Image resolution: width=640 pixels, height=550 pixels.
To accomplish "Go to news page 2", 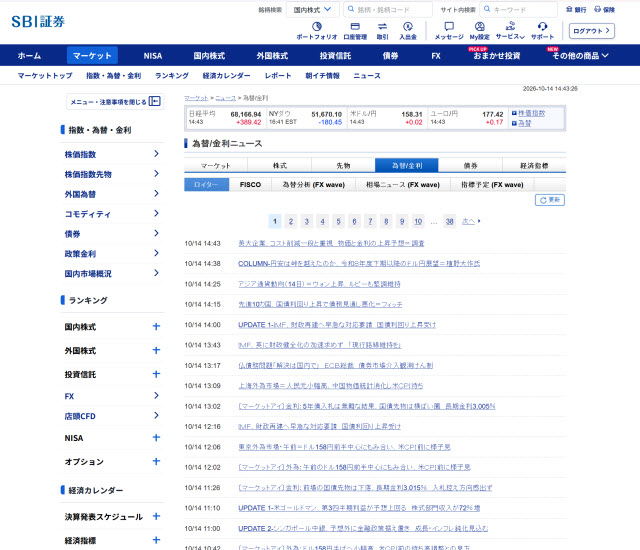I will (291, 221).
